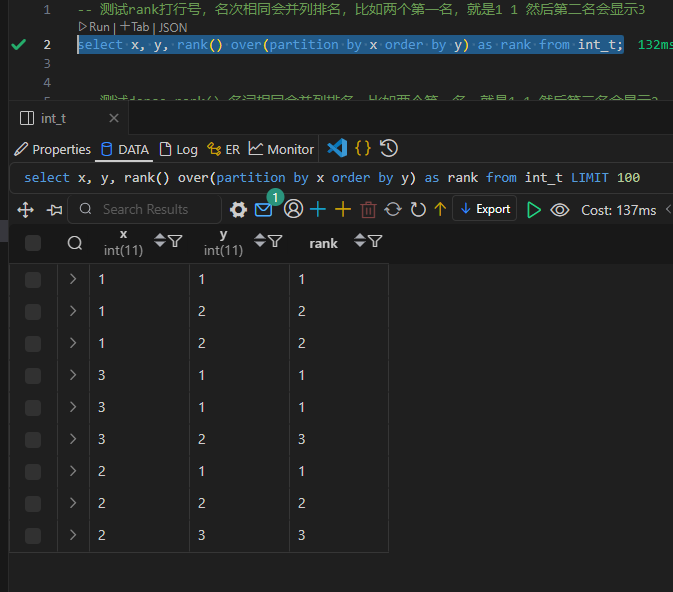This screenshot has width=673, height=592.
Task: Open the Monitor tab
Action: [281, 149]
